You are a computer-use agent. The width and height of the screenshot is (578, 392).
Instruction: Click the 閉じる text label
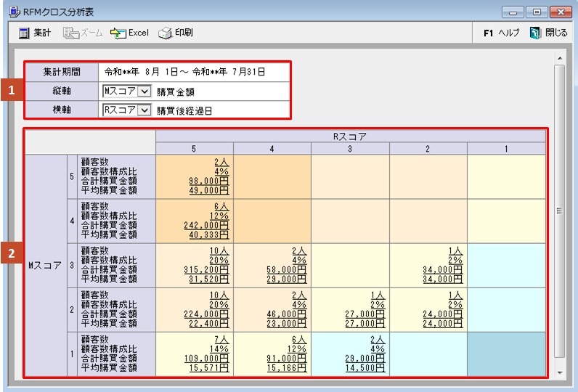556,33
